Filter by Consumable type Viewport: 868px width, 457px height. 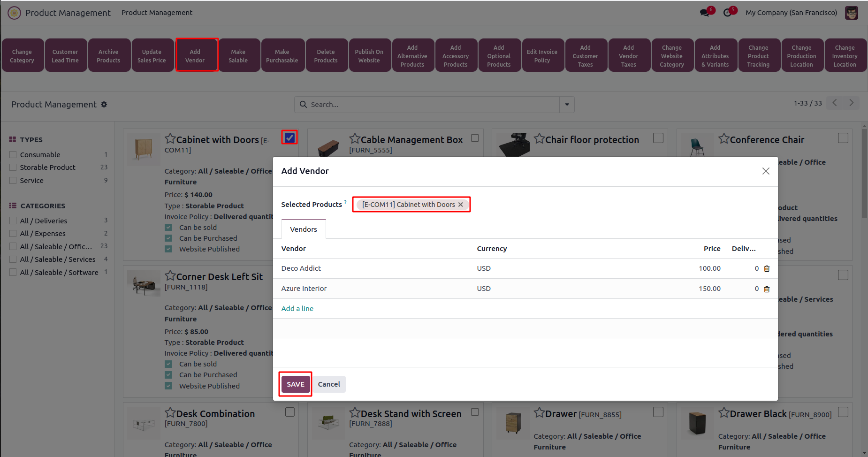coord(13,155)
